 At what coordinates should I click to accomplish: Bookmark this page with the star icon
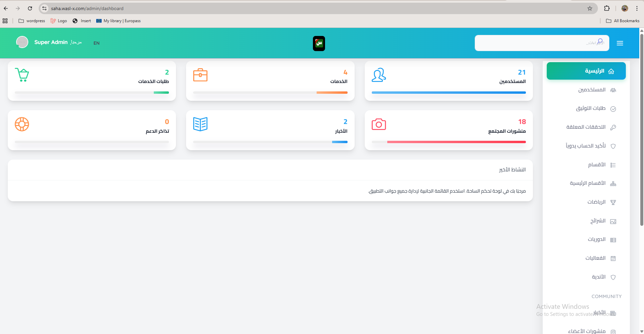coord(589,8)
